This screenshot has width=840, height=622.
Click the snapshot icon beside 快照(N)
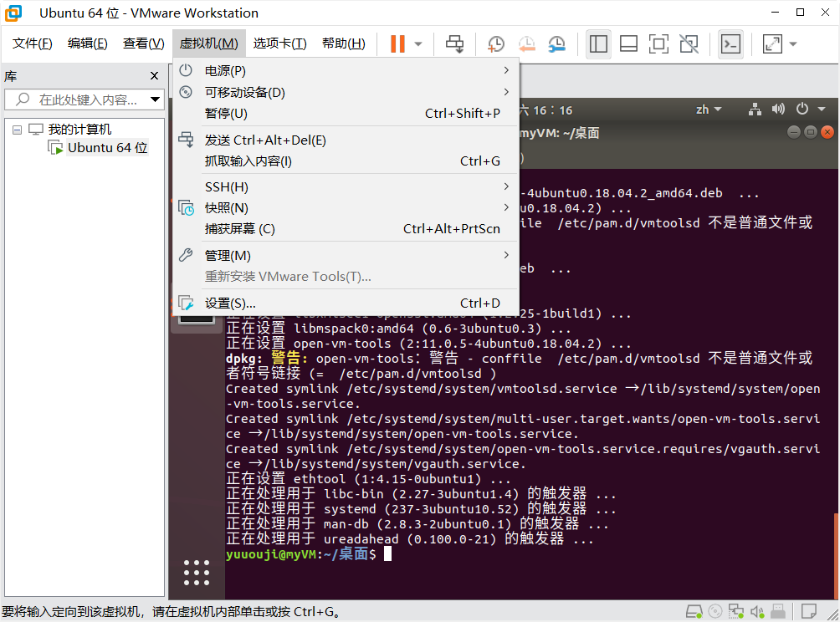click(x=186, y=207)
